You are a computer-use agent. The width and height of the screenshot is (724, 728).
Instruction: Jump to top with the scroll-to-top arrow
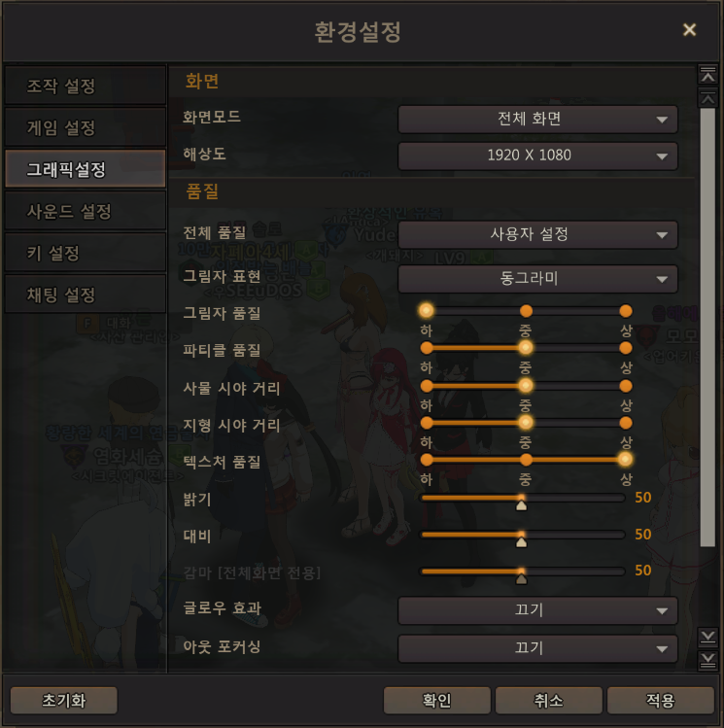coord(707,75)
